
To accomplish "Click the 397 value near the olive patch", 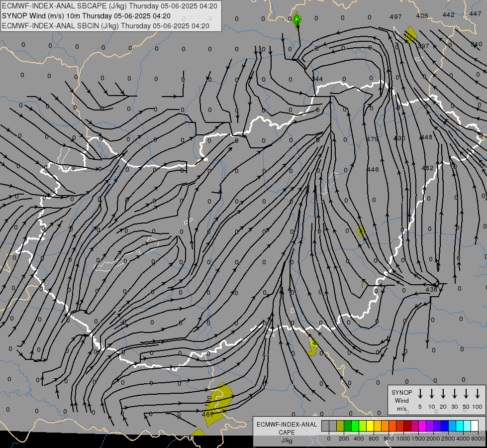I will point(423,46).
